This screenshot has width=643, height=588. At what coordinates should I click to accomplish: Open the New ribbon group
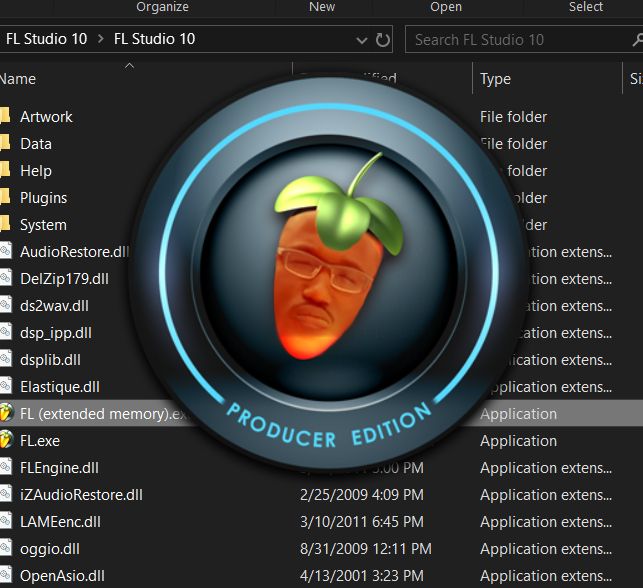(x=322, y=7)
